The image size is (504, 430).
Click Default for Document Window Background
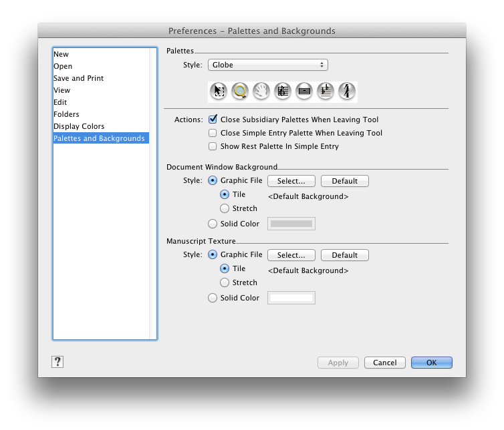344,181
